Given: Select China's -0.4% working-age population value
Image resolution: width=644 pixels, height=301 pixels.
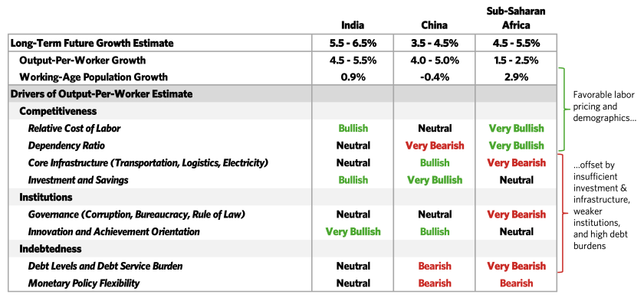Looking at the screenshot, I should (435, 77).
